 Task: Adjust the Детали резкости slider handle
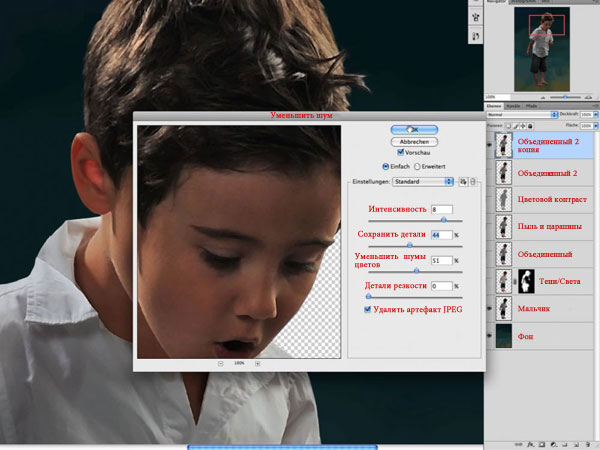click(x=368, y=296)
